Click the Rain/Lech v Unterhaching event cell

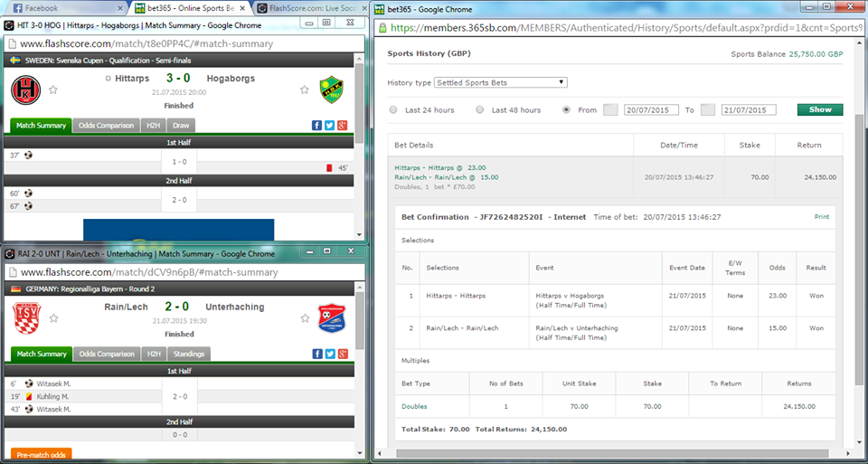pos(595,332)
